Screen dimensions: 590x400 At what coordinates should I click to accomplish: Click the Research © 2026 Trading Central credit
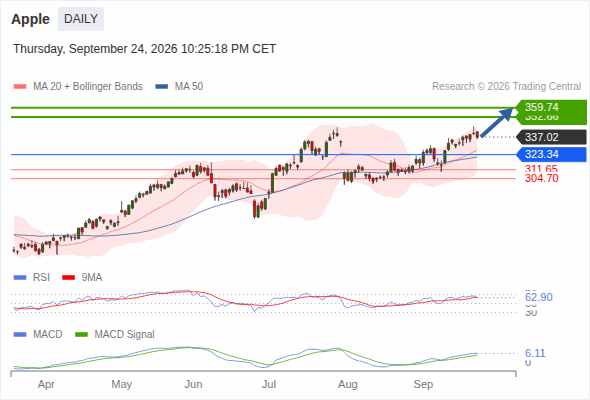(506, 87)
